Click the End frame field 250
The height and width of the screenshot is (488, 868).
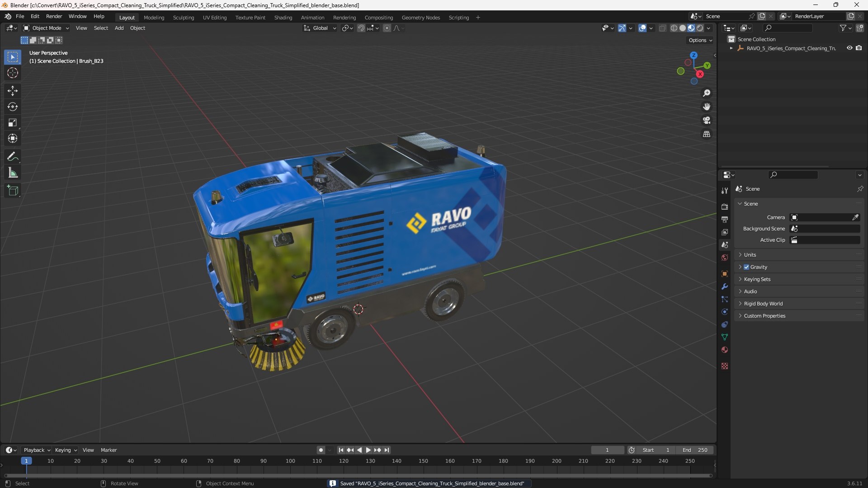(x=695, y=450)
